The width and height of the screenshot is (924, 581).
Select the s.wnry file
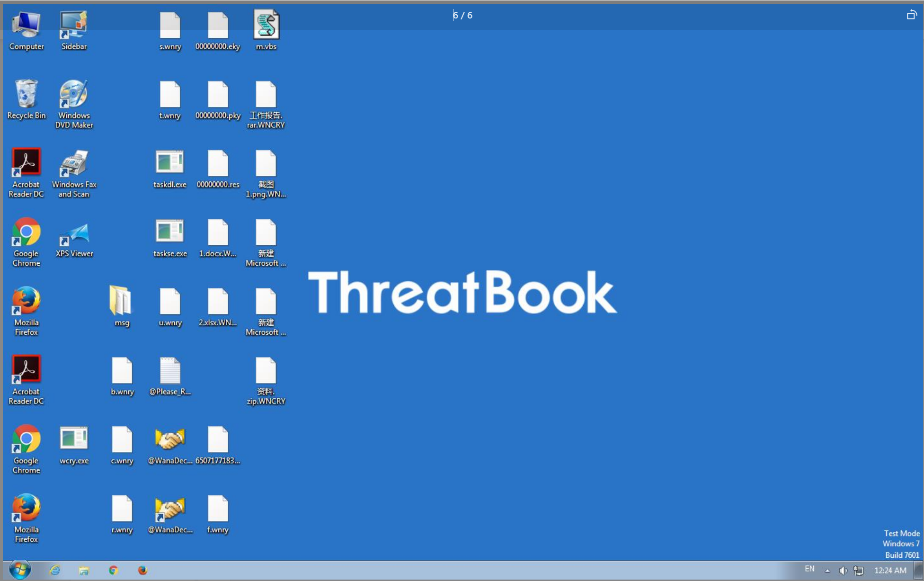170,30
